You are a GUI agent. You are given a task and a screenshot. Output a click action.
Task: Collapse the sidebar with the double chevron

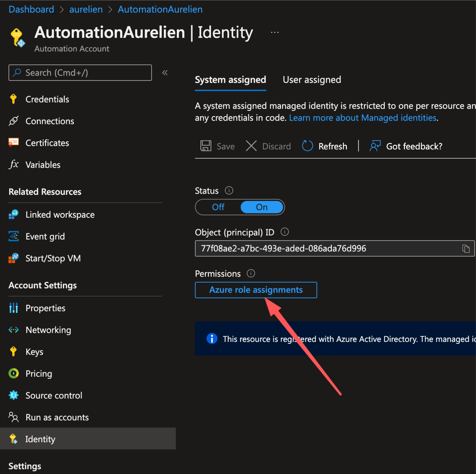(x=165, y=72)
